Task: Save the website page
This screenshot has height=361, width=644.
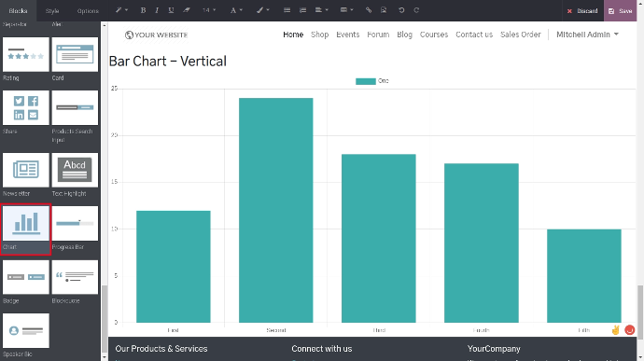Action: click(620, 11)
